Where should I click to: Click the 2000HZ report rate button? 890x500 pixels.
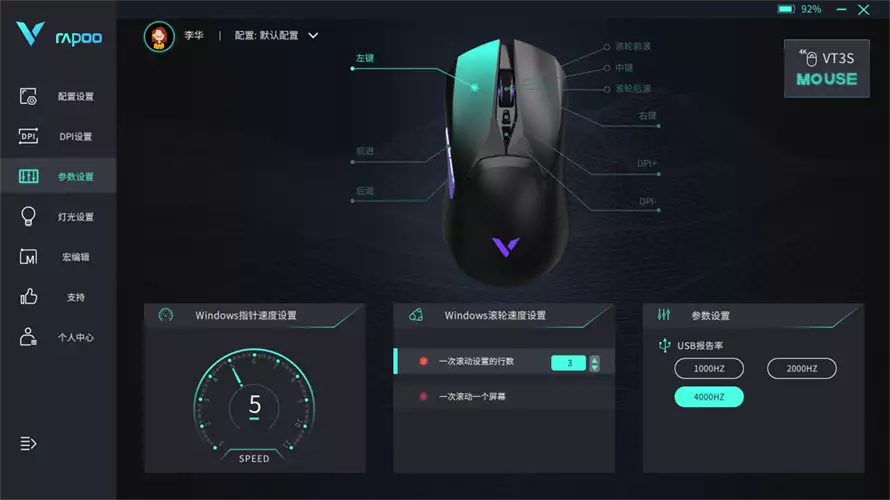[801, 368]
